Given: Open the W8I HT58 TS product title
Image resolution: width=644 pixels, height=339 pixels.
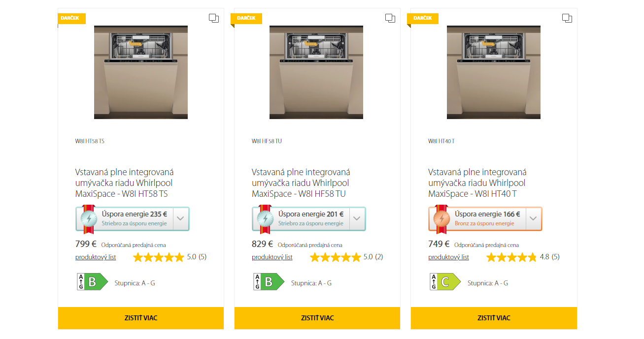Looking at the screenshot, I should coord(124,183).
